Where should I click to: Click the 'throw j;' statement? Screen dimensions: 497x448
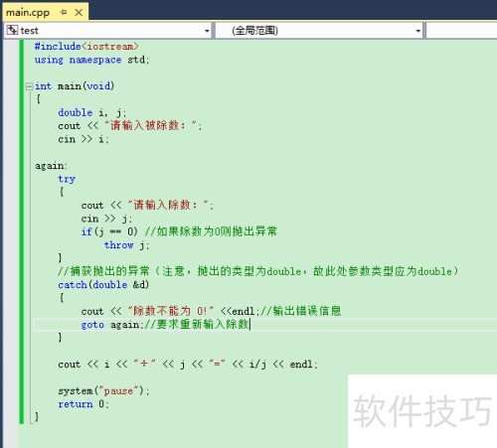point(126,245)
